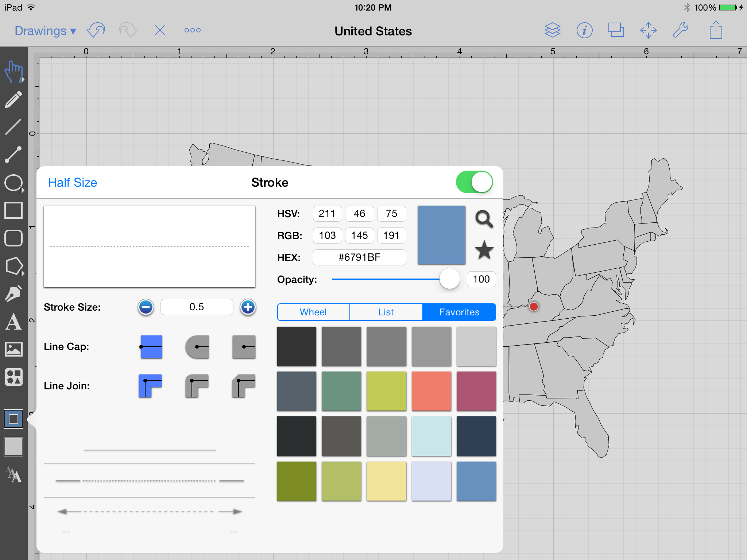Select the Pen vector tool
Image resolution: width=747 pixels, height=560 pixels.
13,293
